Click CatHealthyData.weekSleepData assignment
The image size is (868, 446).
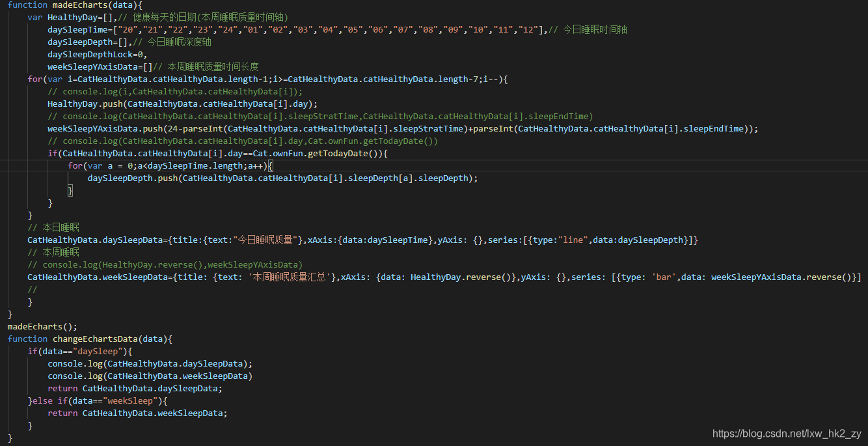pos(444,277)
